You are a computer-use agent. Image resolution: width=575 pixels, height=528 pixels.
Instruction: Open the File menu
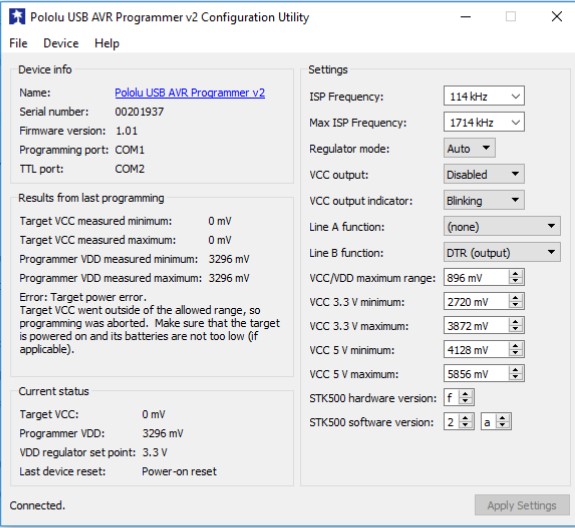(x=18, y=43)
